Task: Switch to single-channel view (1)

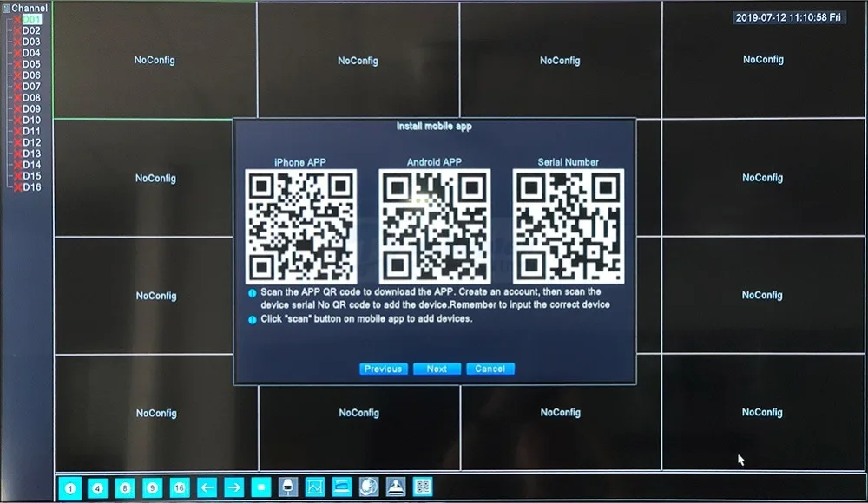Action: pyautogui.click(x=70, y=488)
